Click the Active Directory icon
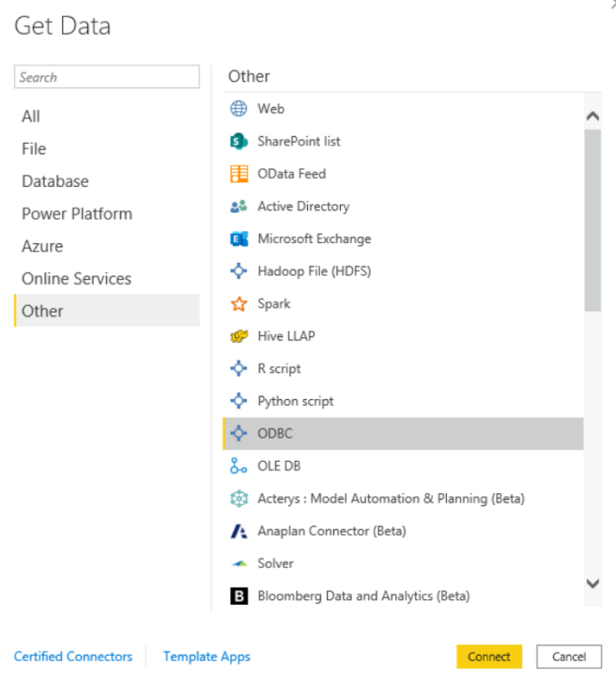The image size is (616, 680). (239, 207)
